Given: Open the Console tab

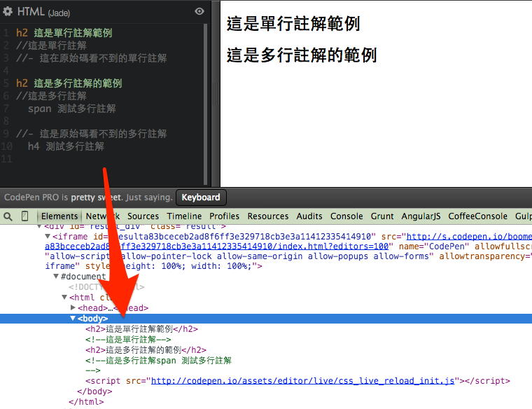Looking at the screenshot, I should [346, 216].
